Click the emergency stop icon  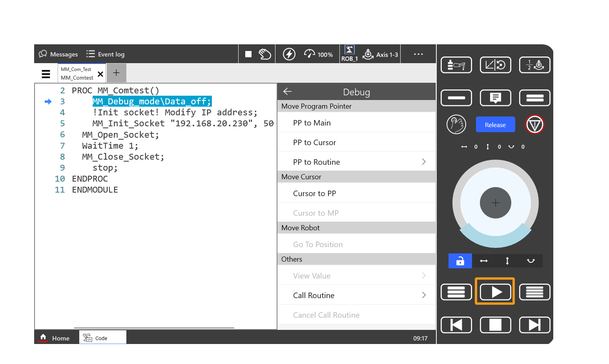534,125
